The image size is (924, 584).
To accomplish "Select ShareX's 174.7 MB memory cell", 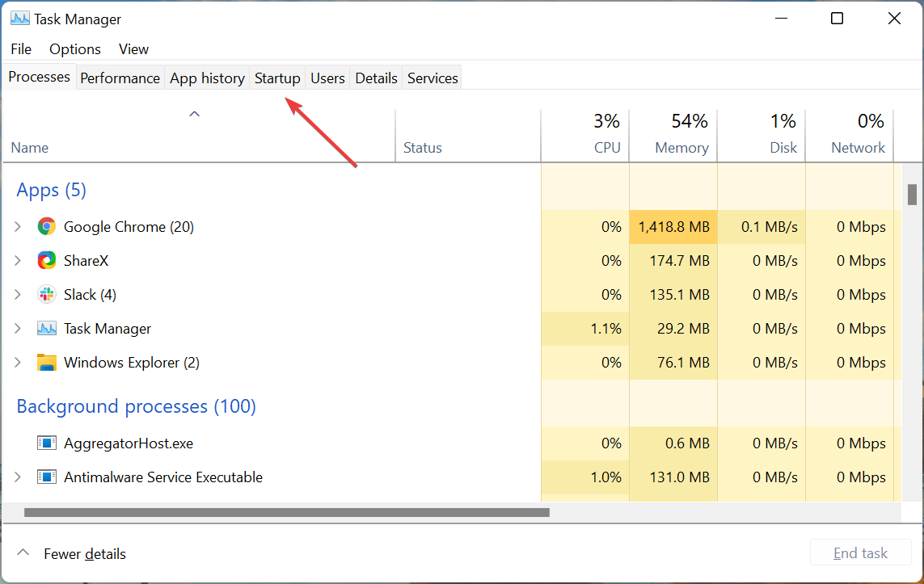I will click(673, 260).
